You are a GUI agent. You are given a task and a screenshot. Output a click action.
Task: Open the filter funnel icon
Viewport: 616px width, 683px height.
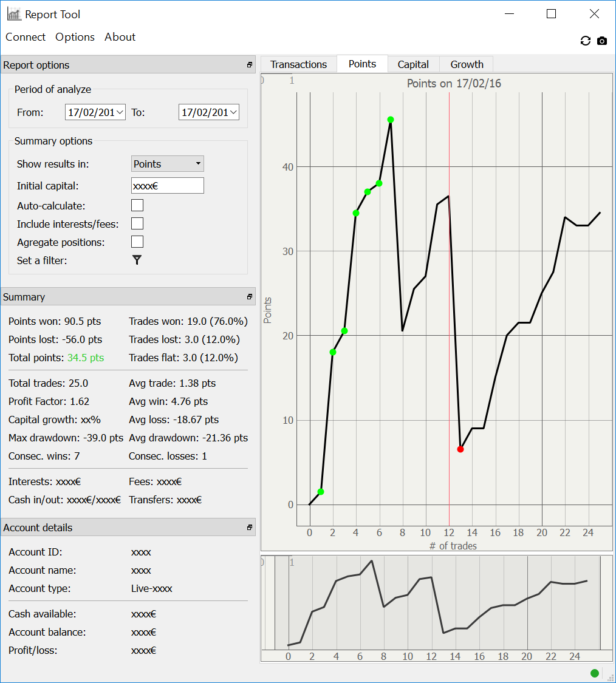pyautogui.click(x=137, y=260)
